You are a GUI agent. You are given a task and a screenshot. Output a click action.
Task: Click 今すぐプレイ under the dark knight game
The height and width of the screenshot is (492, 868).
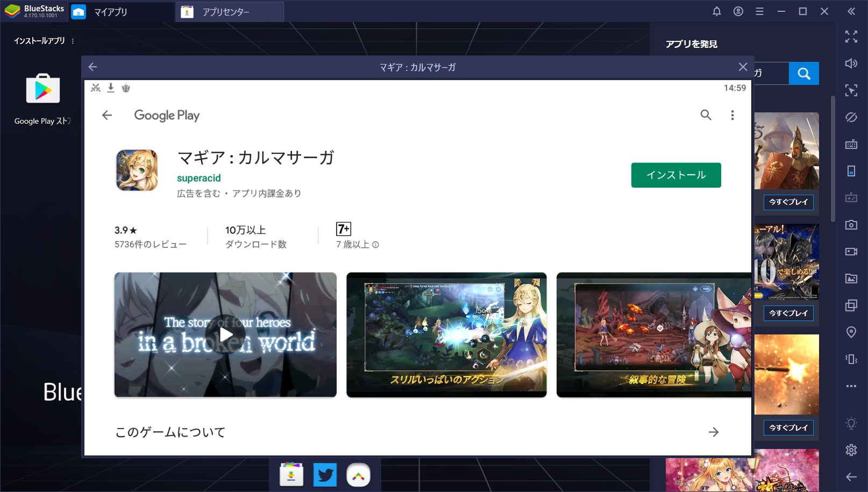click(x=788, y=313)
